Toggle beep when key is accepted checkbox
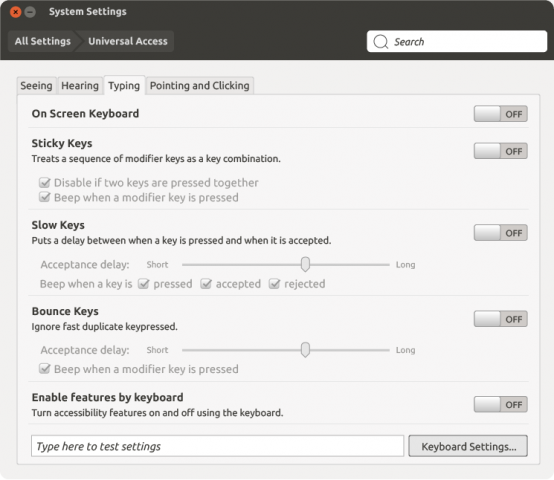The width and height of the screenshot is (554, 480). point(206,284)
